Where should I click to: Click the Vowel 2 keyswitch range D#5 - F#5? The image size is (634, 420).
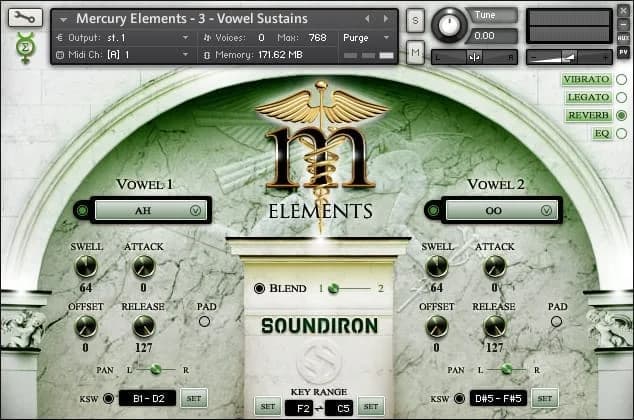(499, 399)
